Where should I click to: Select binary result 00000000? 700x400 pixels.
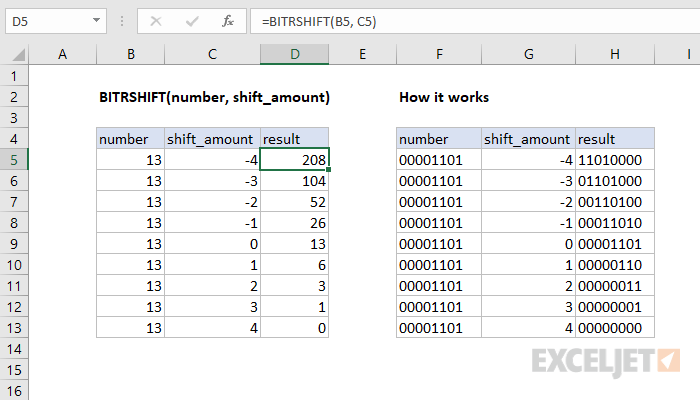[x=615, y=328]
